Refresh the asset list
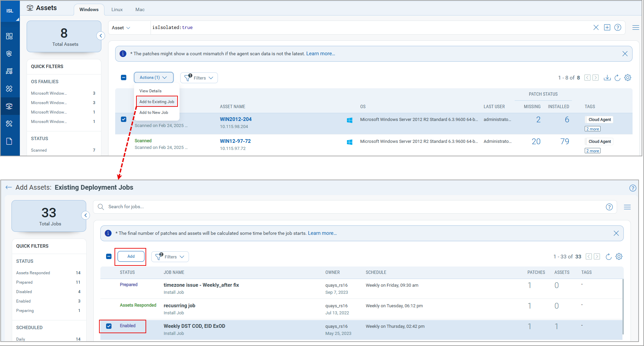Screen dimensions: 644x346 (617, 78)
